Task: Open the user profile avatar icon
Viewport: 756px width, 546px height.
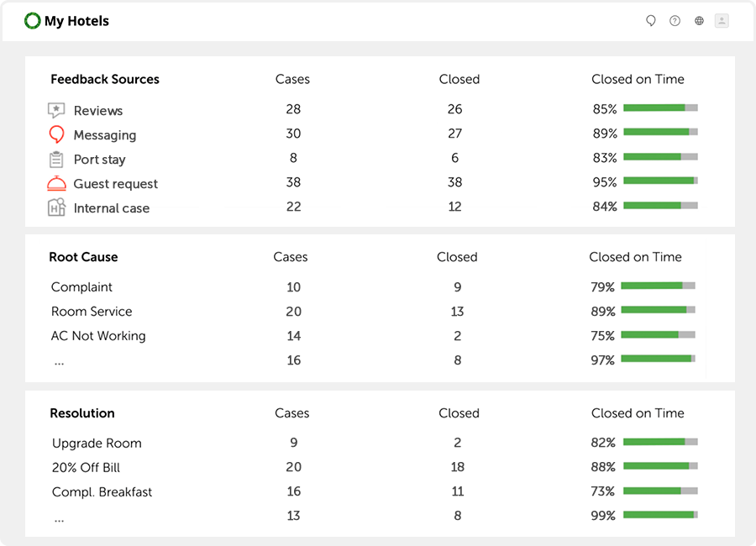Action: pyautogui.click(x=722, y=21)
